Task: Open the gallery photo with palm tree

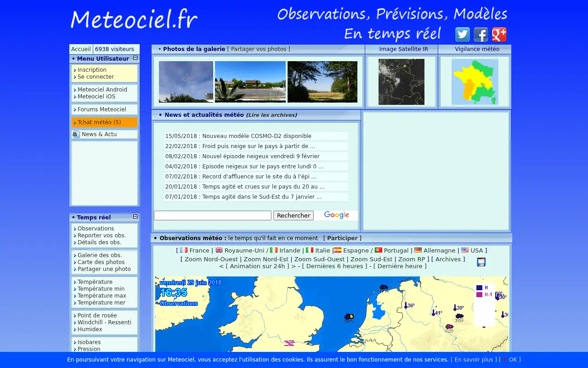Action: pos(250,82)
